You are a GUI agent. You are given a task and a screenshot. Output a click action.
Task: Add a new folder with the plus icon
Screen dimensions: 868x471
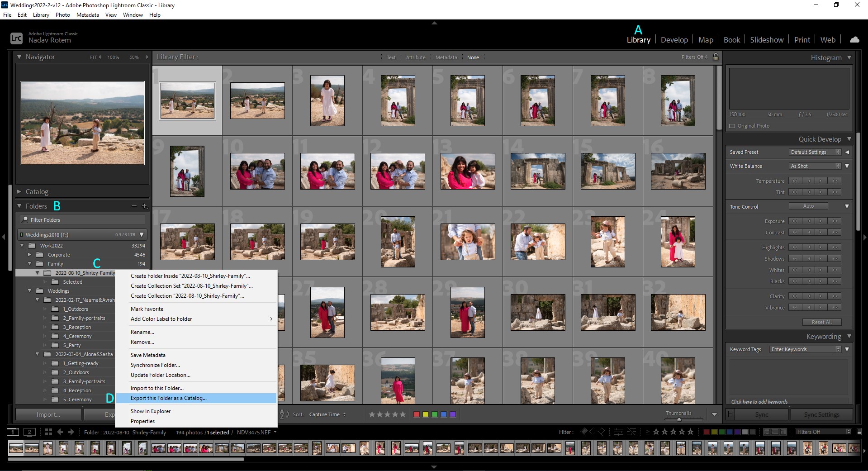[145, 206]
